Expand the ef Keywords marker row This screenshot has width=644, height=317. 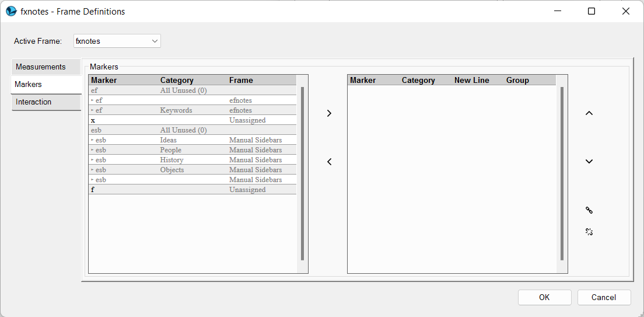pyautogui.click(x=92, y=110)
